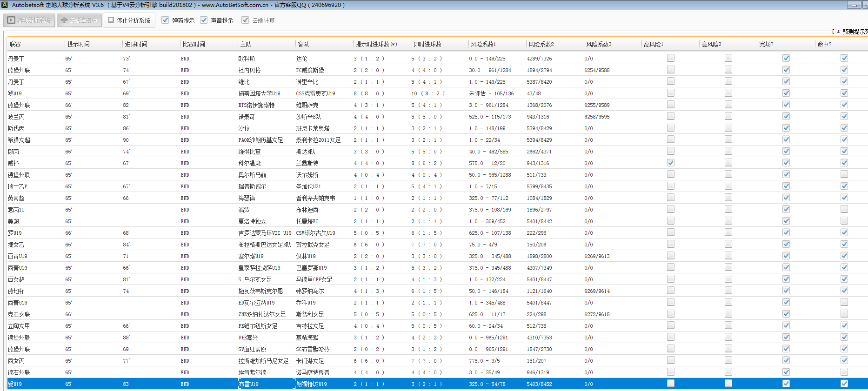Click the Autobetsoft logo in the title bar
This screenshot has height=391, width=868.
click(5, 5)
